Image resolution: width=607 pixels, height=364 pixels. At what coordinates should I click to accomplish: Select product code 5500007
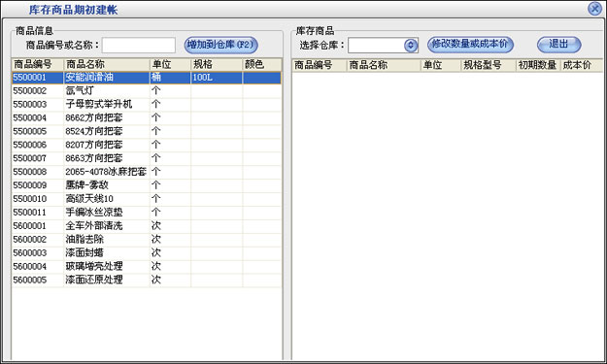30,158
